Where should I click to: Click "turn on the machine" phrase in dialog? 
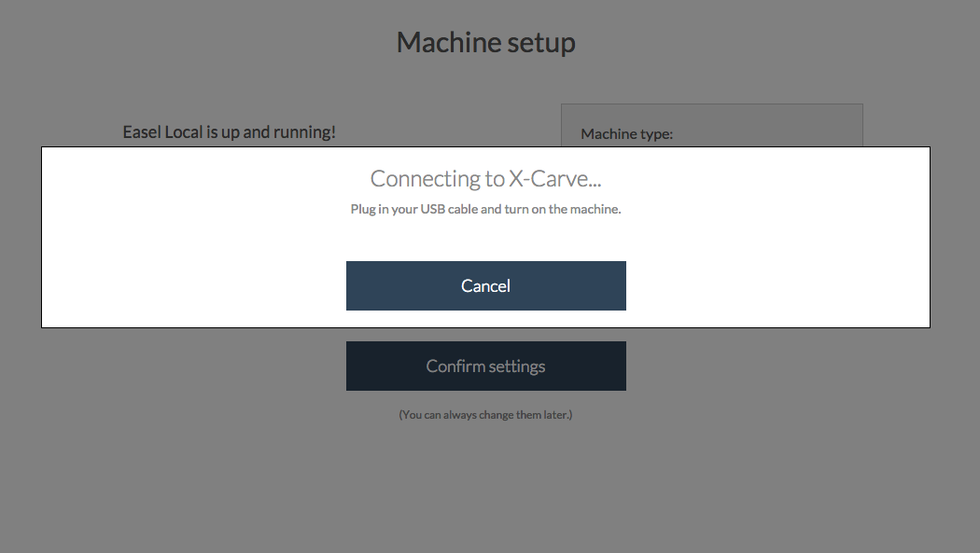click(x=563, y=209)
